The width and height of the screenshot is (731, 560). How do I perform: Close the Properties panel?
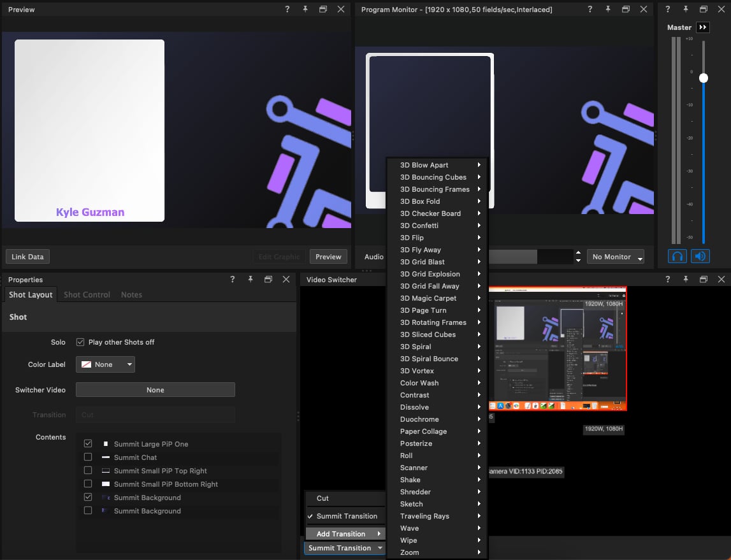(x=286, y=280)
